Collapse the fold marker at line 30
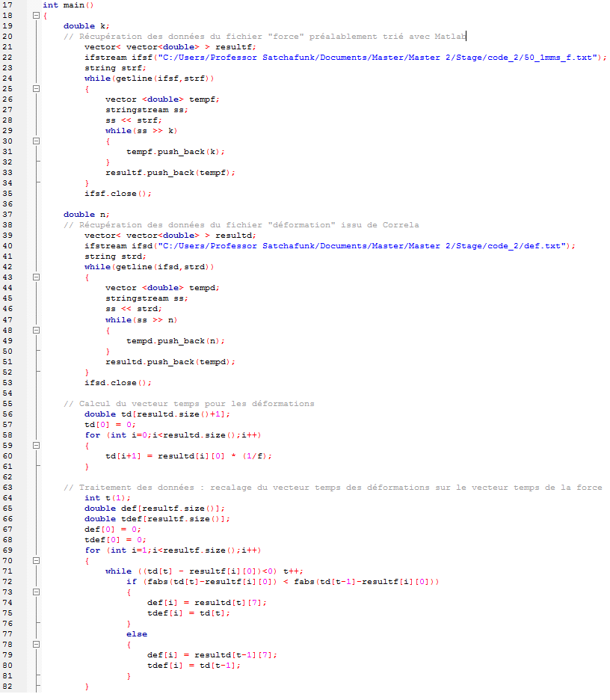This screenshot has width=610, height=700. coord(36,141)
